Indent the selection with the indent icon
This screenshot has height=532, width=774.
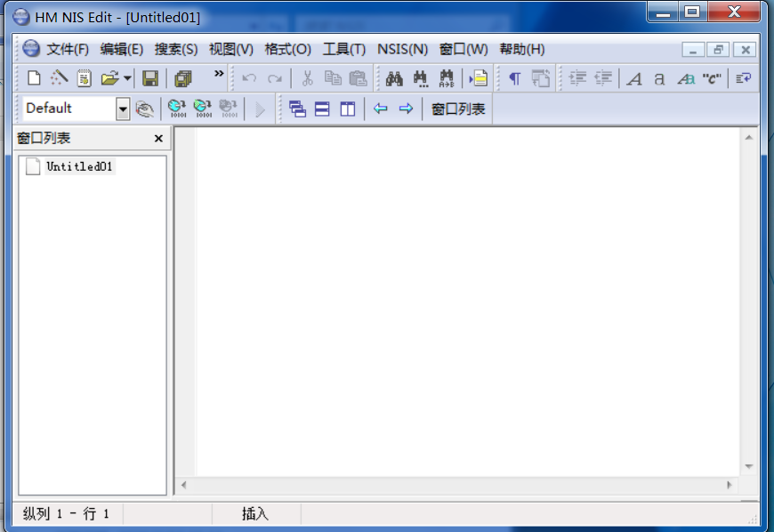(x=577, y=78)
